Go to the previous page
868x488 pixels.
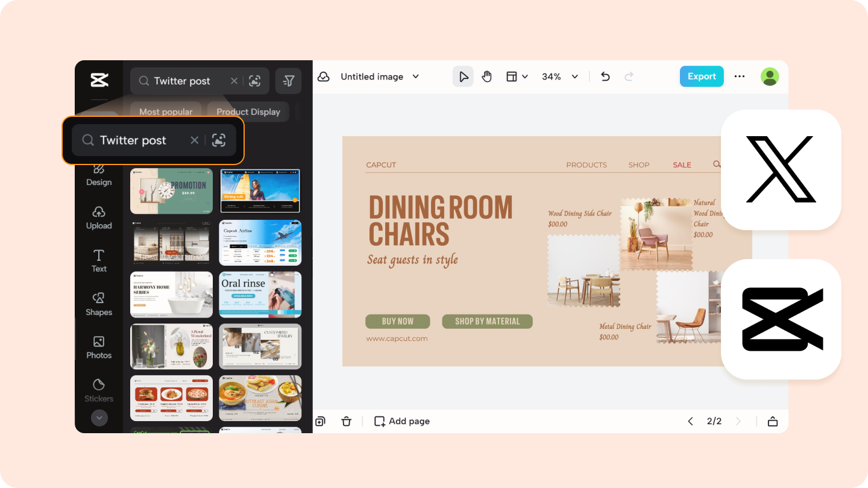coord(690,421)
